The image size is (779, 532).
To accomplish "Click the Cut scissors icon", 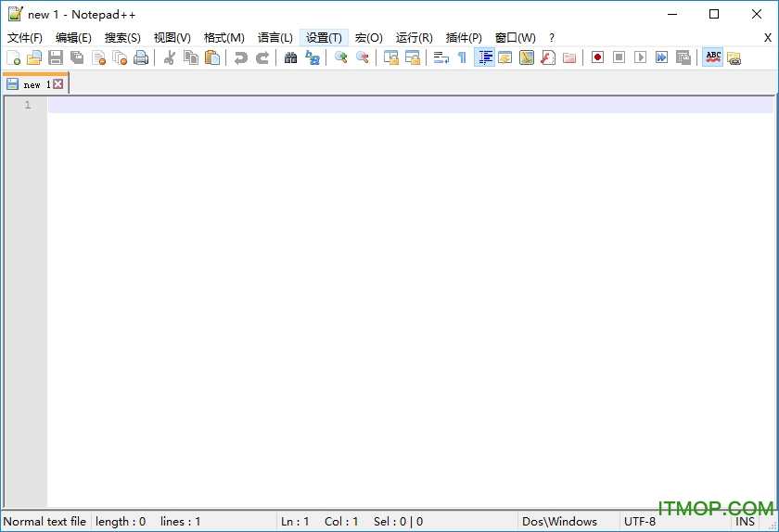I will pyautogui.click(x=170, y=57).
